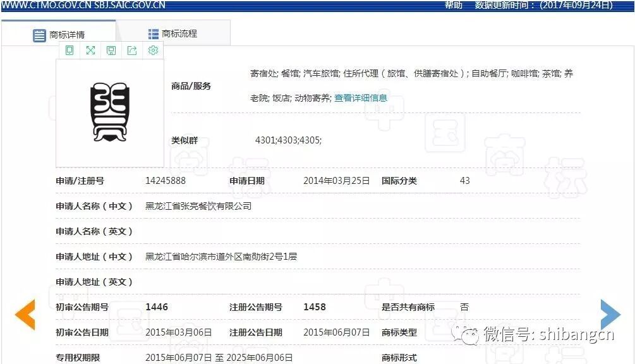This screenshot has width=635, height=364.
Task: Select similar group codes 4301;4303;4305;
Action: click(x=288, y=140)
